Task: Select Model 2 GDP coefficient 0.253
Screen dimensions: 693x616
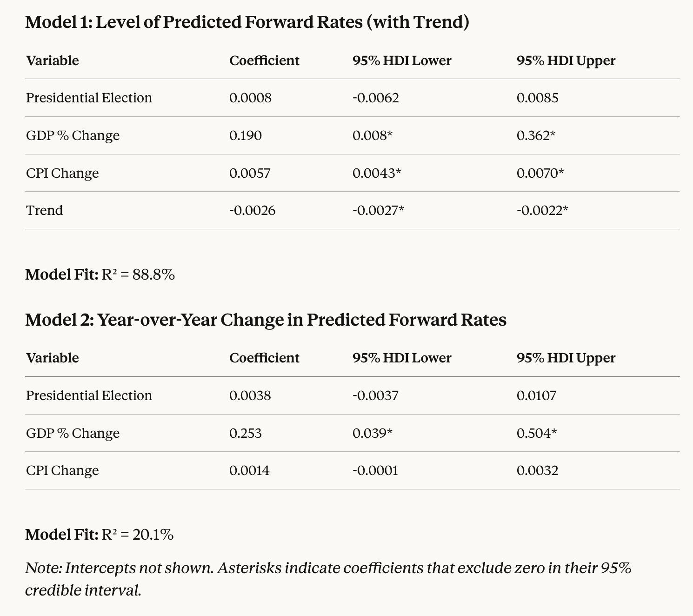Action: [246, 433]
